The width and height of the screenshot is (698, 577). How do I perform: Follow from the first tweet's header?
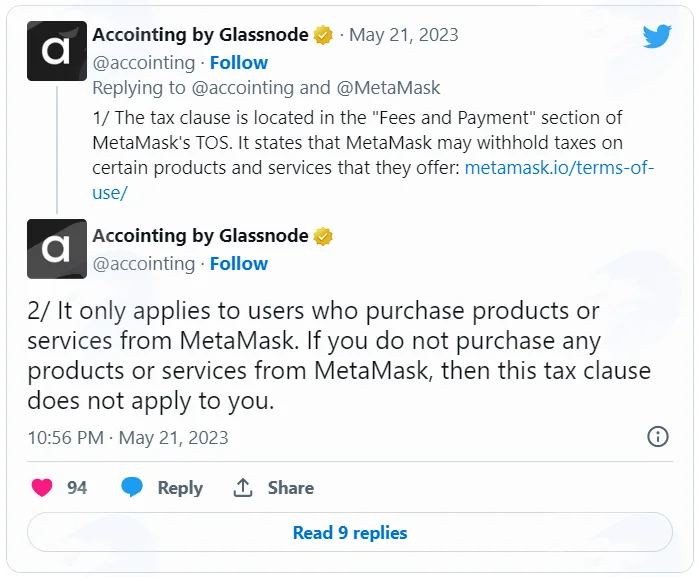pyautogui.click(x=239, y=63)
